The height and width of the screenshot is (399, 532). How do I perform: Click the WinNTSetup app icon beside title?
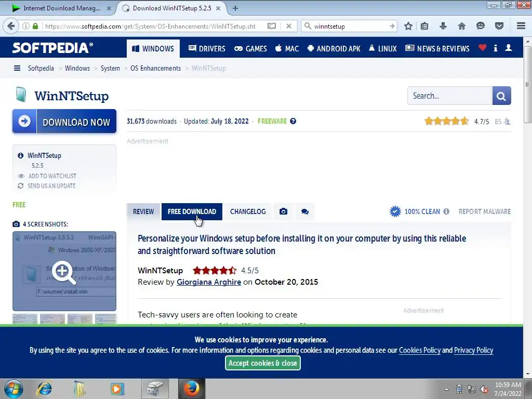point(21,95)
